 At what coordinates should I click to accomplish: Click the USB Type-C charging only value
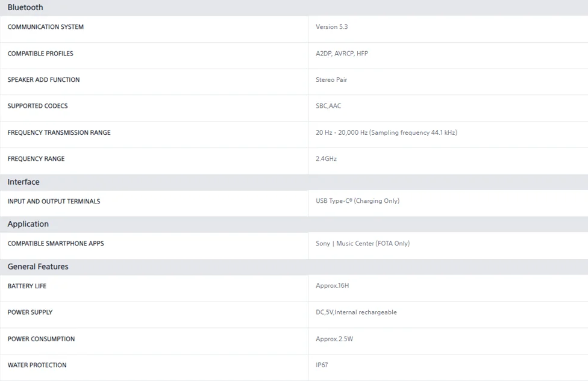point(357,201)
